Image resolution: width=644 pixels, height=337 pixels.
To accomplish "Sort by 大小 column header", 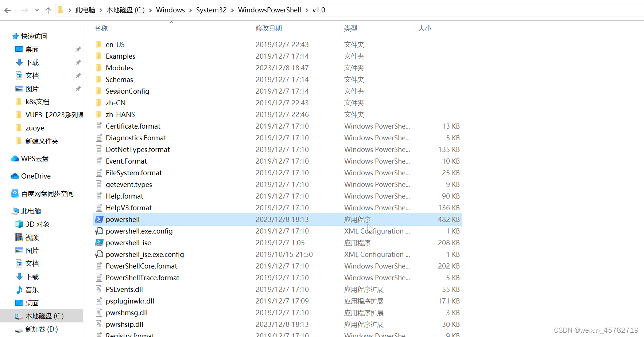I will [x=425, y=28].
